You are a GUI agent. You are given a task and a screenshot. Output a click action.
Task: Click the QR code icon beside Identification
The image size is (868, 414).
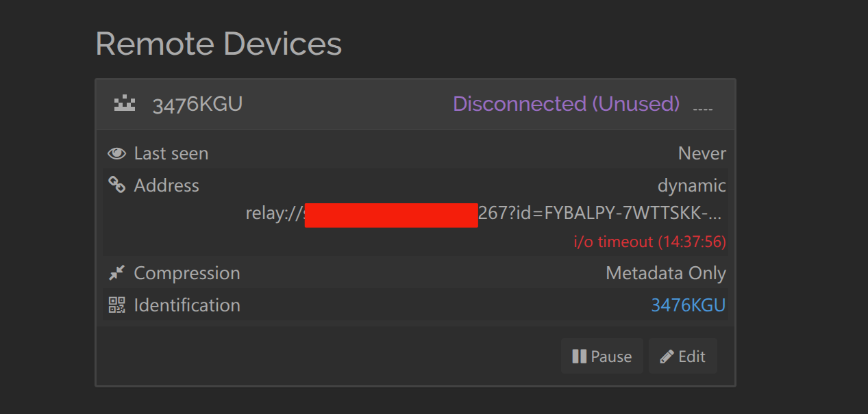(117, 305)
